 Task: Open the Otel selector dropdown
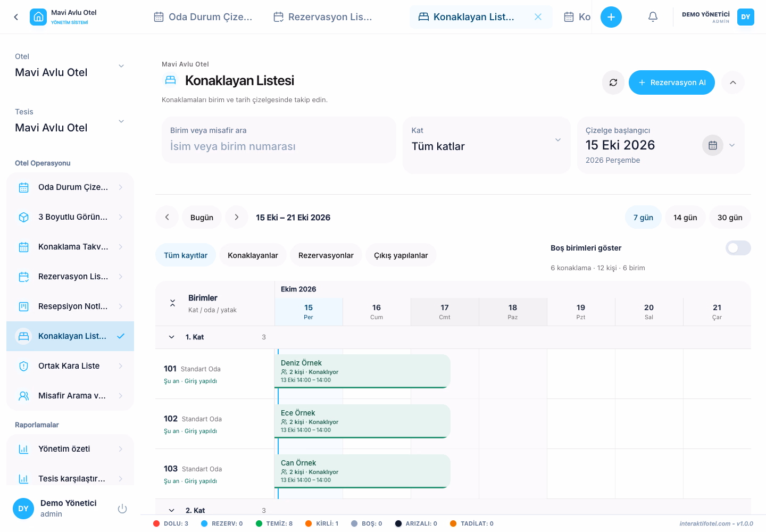[70, 66]
